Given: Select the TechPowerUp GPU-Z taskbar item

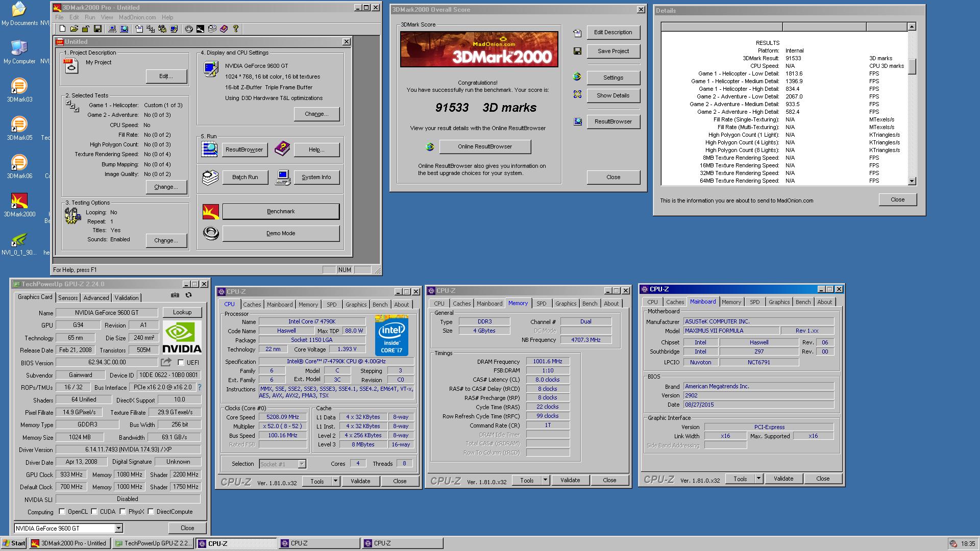Looking at the screenshot, I should point(153,543).
